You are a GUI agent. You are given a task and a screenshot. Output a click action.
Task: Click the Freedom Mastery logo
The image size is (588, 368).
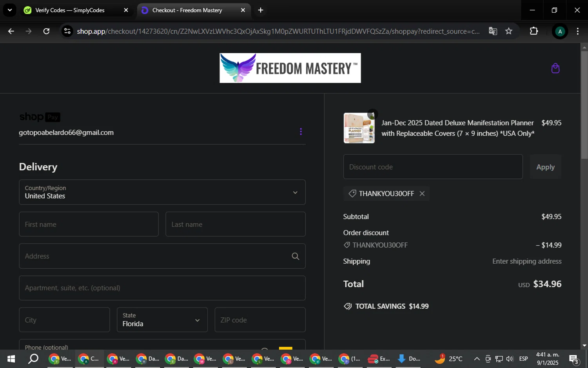(290, 68)
